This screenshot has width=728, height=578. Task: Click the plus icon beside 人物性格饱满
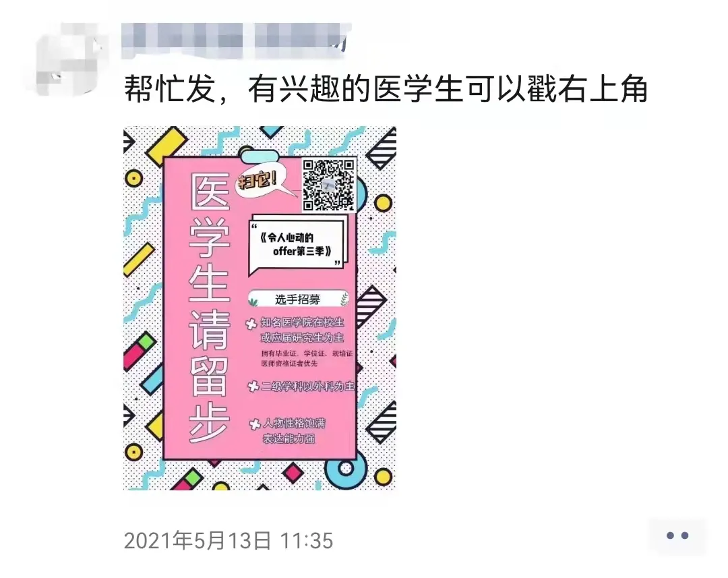[255, 424]
